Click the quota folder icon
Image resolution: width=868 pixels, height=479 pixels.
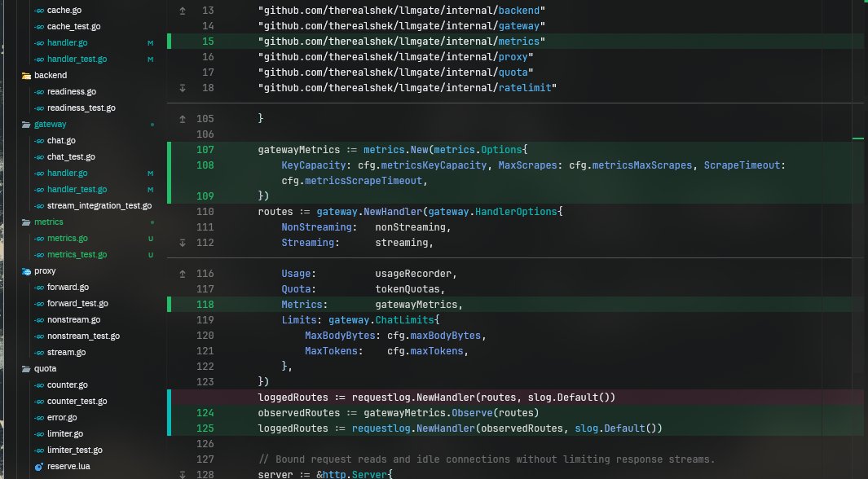(26, 369)
